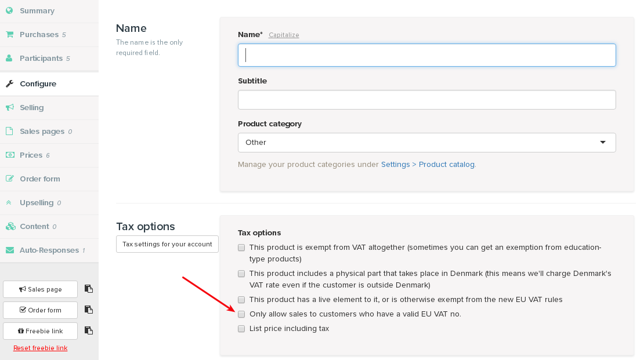This screenshot has height=360, width=644.
Task: Open Auto-Responses in the sidebar
Action: coord(49,250)
